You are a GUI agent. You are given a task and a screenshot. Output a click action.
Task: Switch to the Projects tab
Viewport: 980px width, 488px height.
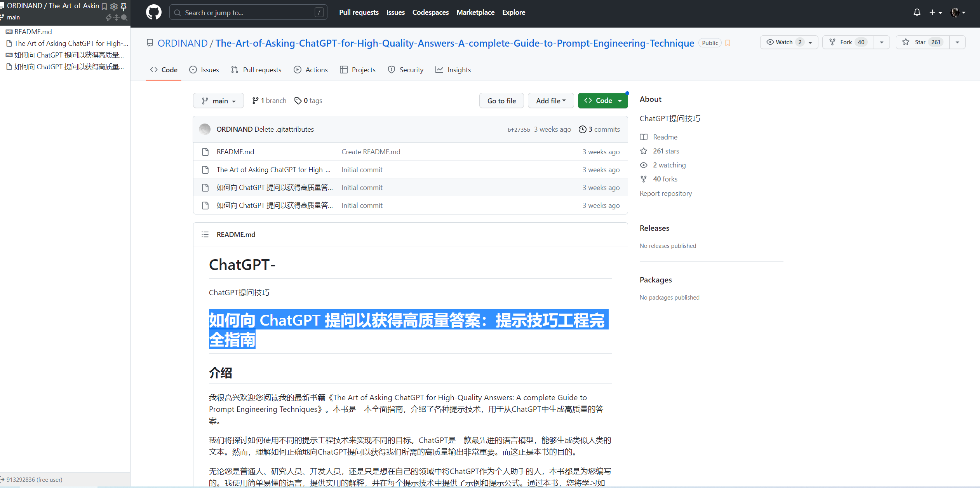pos(358,70)
